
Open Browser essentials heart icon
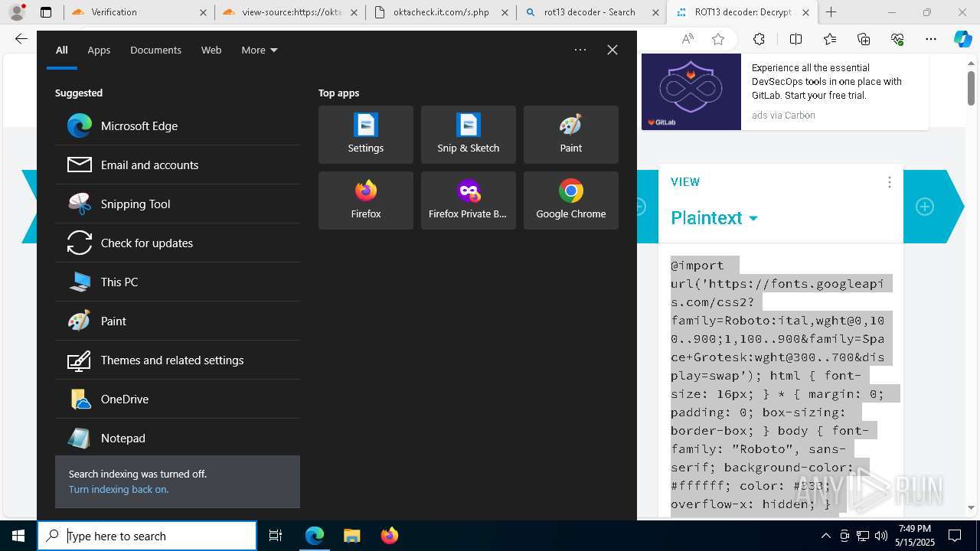point(897,39)
